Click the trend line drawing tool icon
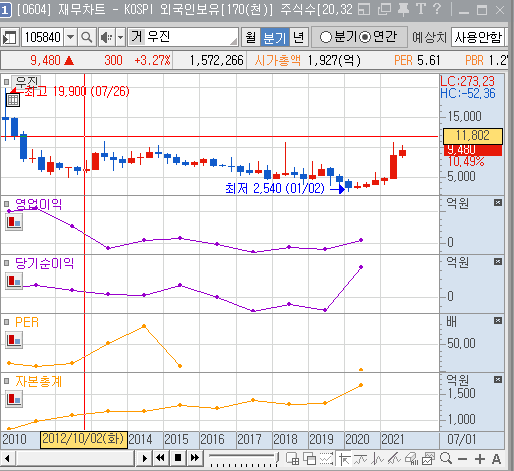This screenshot has width=514, height=471. click(x=361, y=459)
